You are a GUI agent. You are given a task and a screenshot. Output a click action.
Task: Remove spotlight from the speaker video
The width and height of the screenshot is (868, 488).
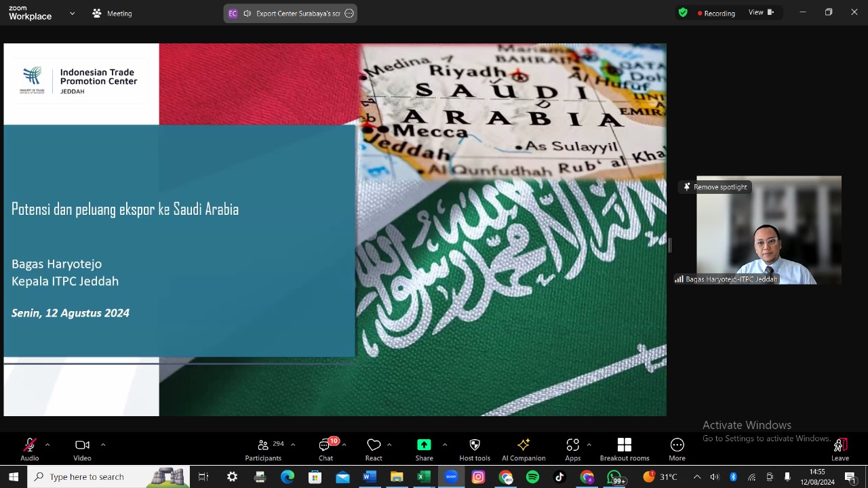point(715,187)
